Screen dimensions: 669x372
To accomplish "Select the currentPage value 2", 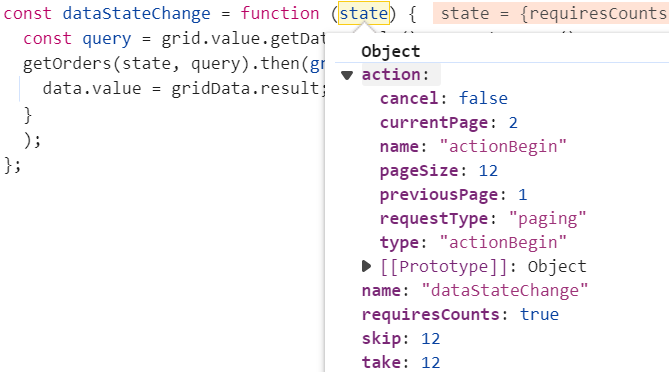I will tap(513, 123).
